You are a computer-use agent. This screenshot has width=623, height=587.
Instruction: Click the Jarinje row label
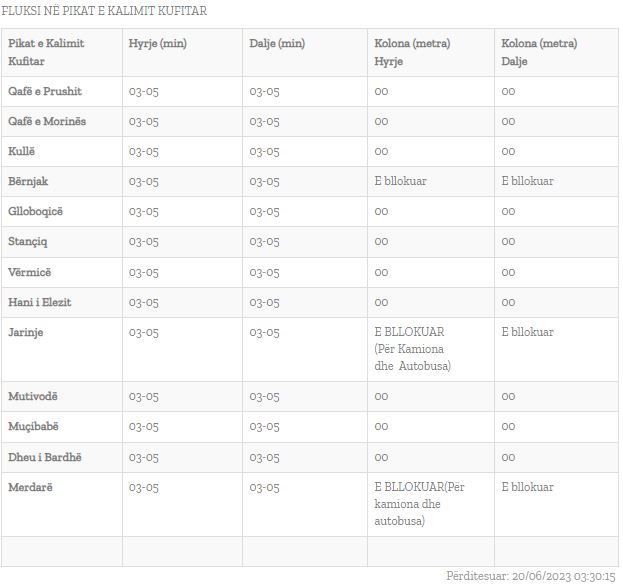(x=25, y=333)
